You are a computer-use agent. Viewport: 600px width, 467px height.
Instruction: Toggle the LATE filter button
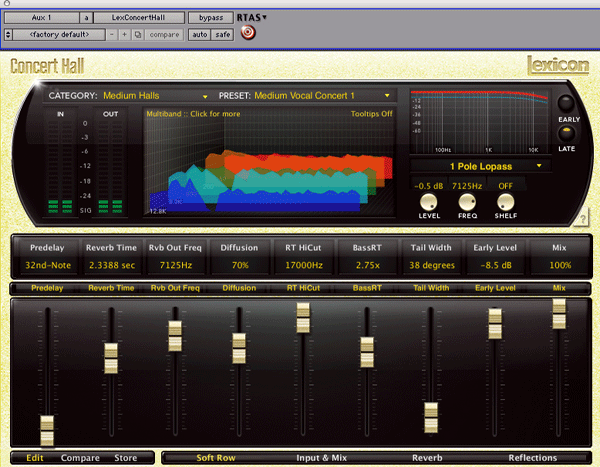click(566, 134)
